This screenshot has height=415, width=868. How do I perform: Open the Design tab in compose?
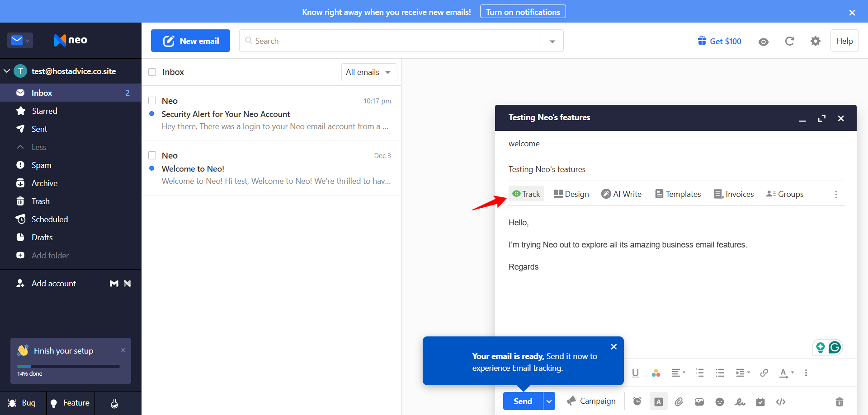tap(571, 194)
